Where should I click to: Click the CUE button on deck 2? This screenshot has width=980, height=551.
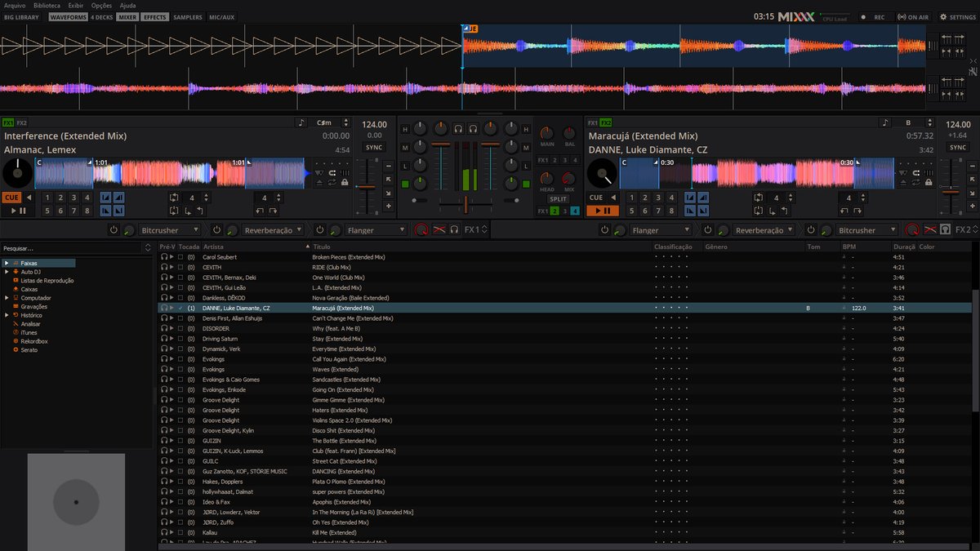pos(596,198)
